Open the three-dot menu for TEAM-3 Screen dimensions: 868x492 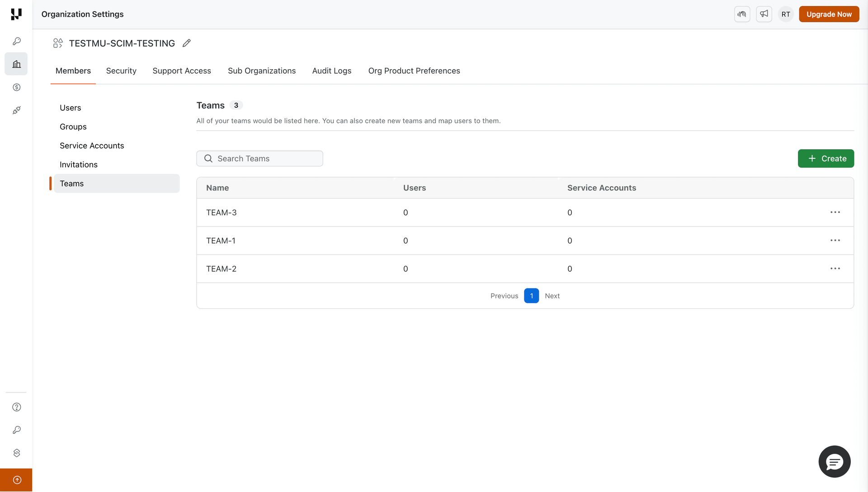point(835,212)
